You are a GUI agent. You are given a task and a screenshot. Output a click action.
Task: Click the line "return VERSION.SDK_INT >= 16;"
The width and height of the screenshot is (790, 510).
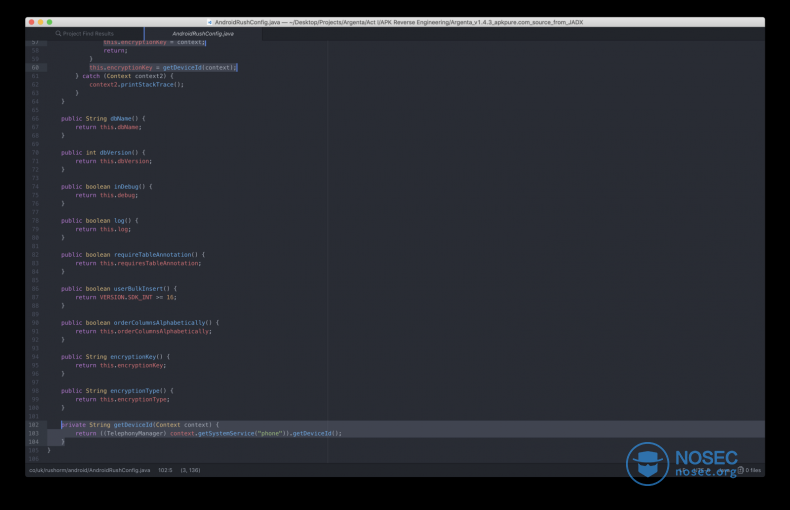(x=126, y=297)
